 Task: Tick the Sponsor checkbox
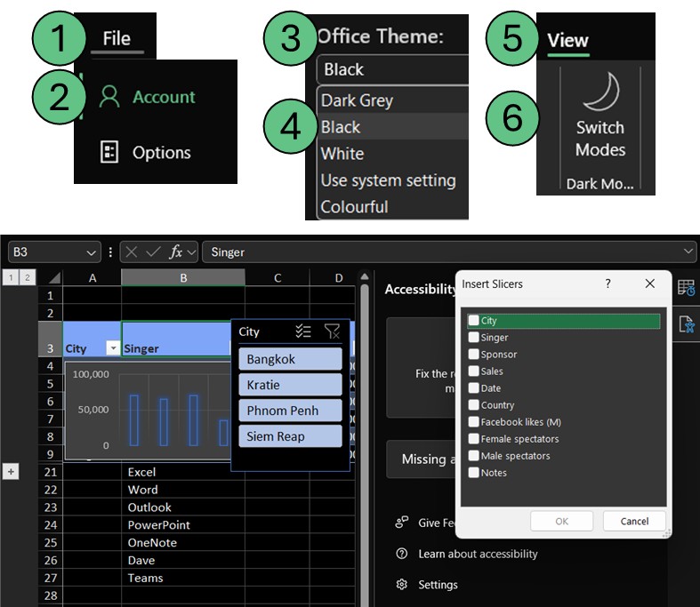(474, 354)
